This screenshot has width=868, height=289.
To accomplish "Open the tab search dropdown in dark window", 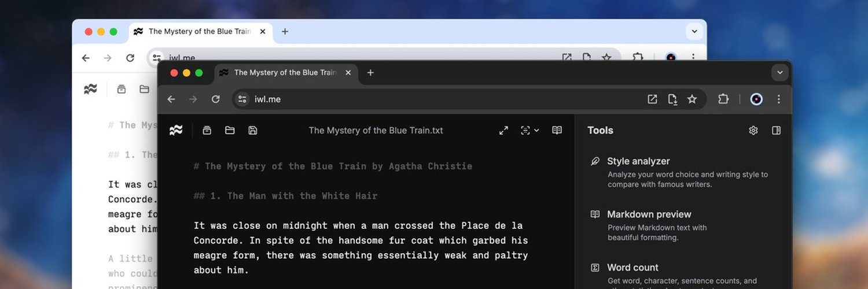I will coord(779,73).
